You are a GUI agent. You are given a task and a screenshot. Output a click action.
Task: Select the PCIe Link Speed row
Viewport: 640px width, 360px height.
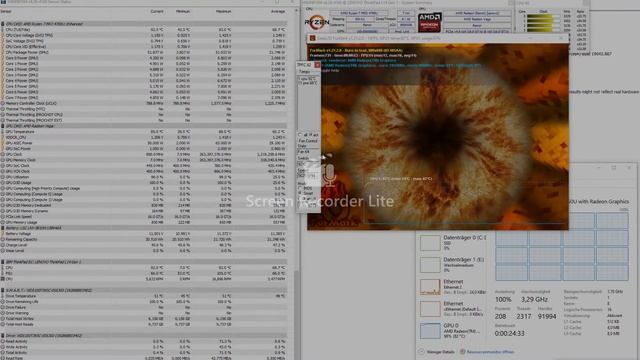pos(144,217)
